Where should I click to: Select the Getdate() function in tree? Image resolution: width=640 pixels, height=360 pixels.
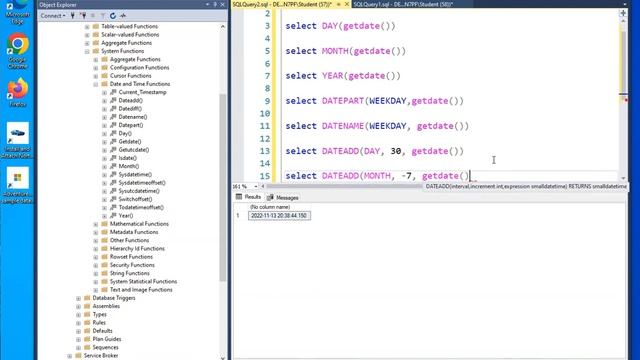130,142
